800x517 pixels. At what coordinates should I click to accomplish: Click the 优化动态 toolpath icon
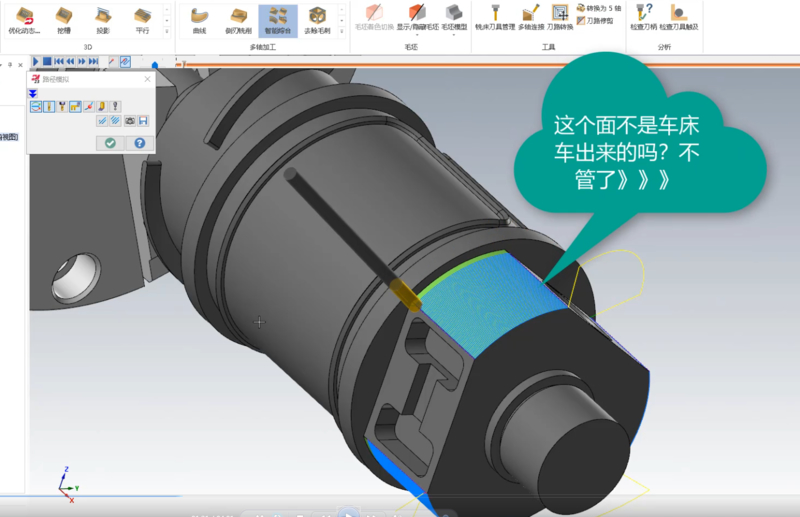point(26,19)
